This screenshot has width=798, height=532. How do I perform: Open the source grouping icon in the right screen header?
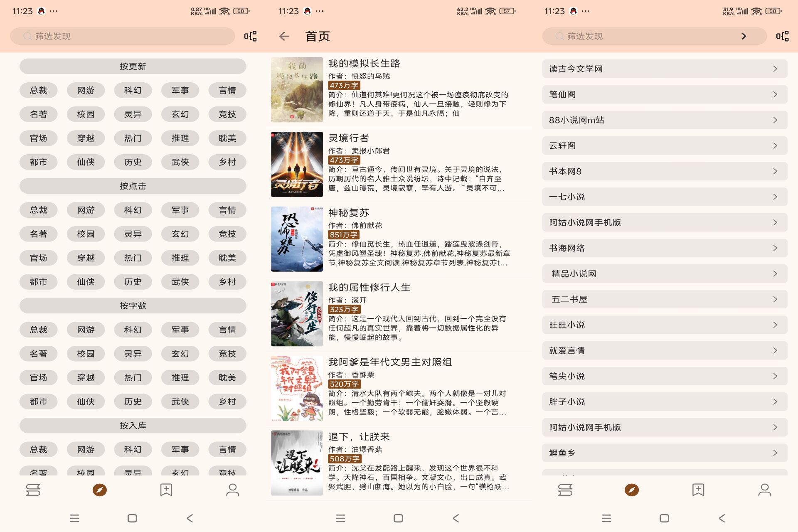[782, 36]
